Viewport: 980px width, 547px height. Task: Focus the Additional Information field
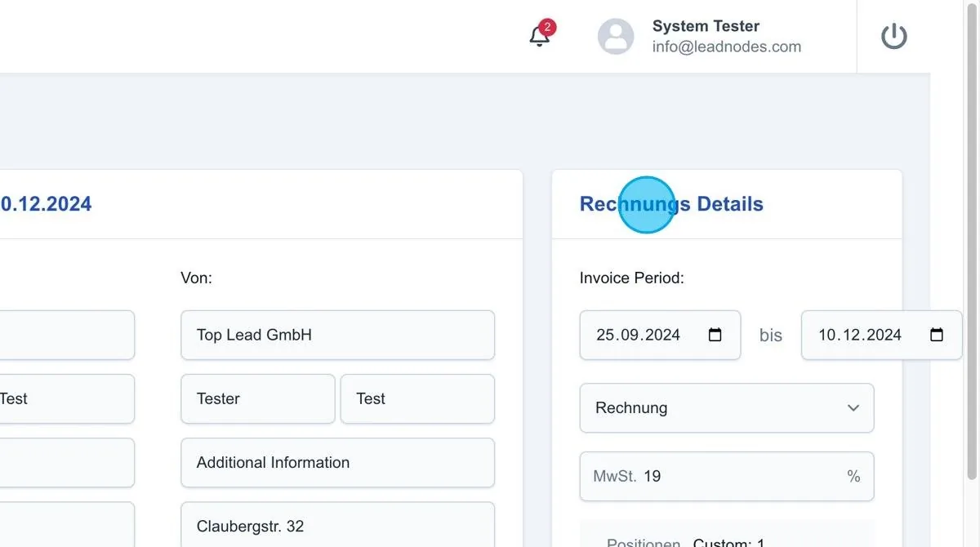[337, 462]
